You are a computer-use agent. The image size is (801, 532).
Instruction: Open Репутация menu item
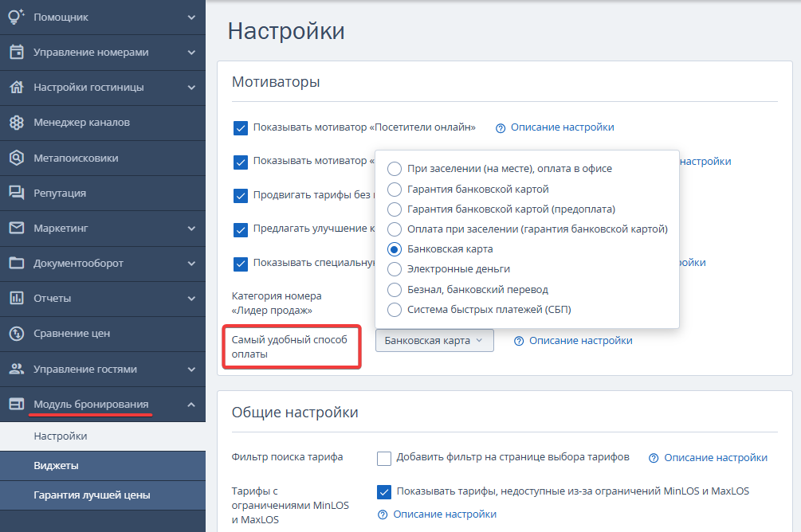[103, 193]
